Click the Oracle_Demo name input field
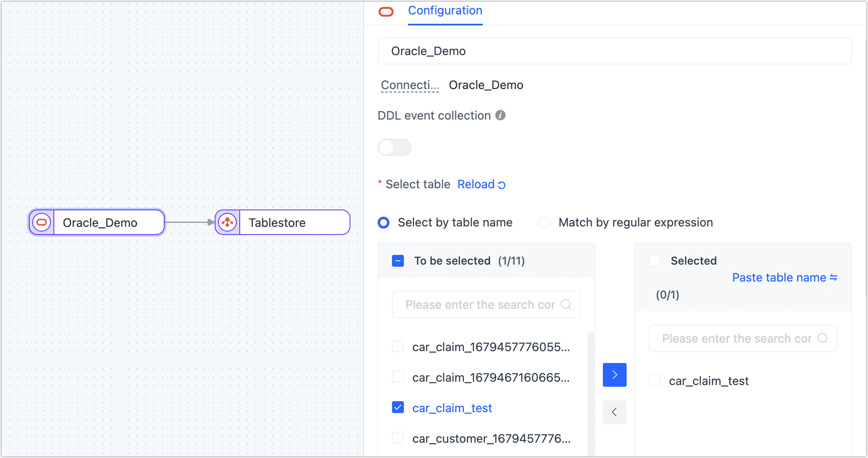868x458 pixels. click(x=614, y=51)
